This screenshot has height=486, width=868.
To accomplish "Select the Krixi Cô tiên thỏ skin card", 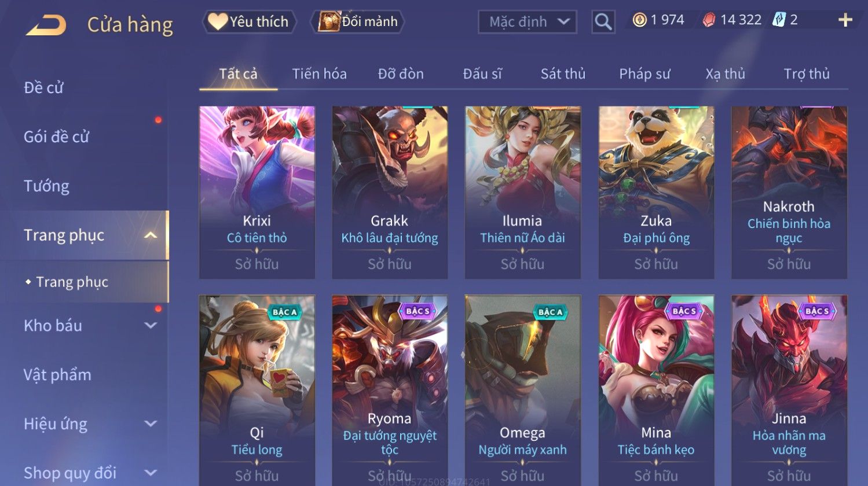I will (x=257, y=192).
